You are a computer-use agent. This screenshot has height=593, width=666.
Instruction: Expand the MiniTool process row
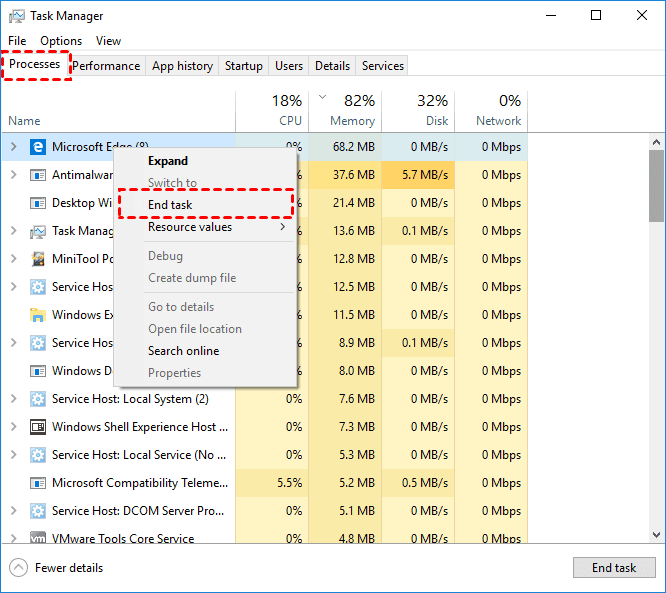click(14, 259)
